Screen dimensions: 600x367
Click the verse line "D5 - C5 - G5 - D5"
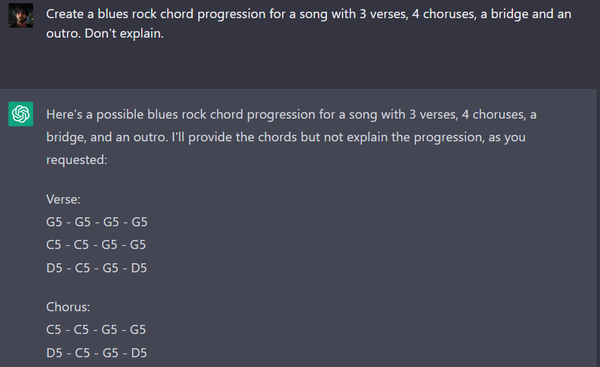pyautogui.click(x=96, y=268)
